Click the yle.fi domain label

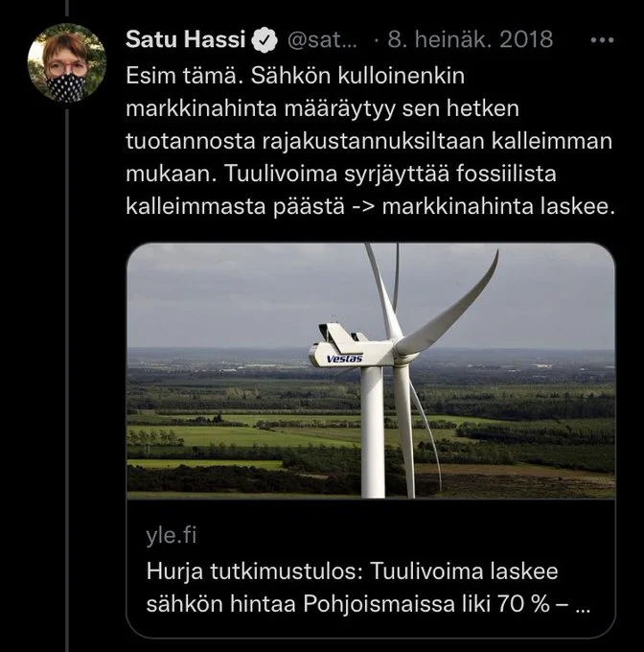coord(172,534)
